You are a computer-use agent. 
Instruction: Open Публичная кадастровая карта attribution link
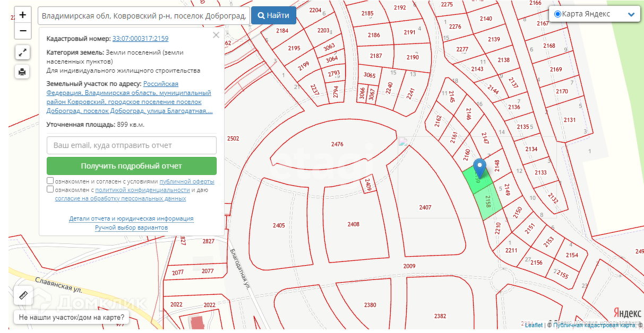click(x=595, y=325)
